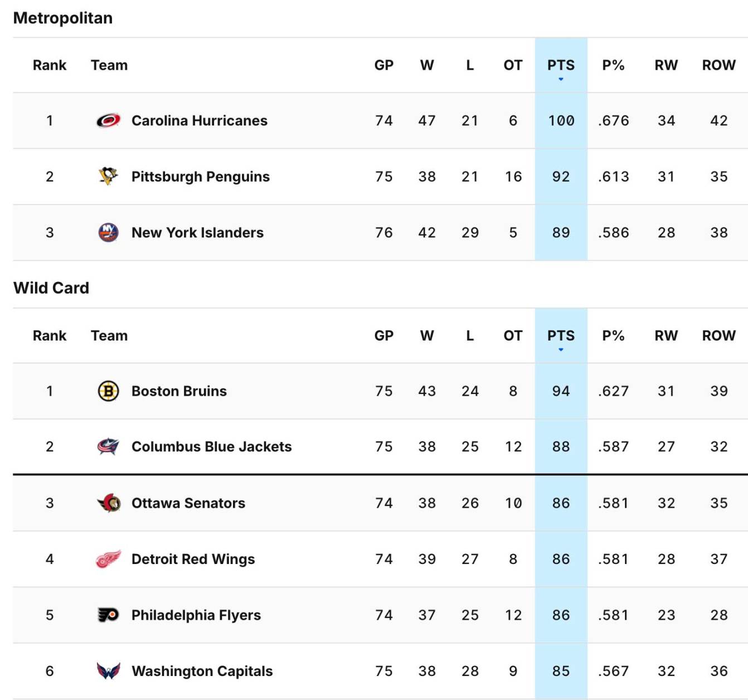Click the Detroit Red Wings logo

click(x=109, y=559)
